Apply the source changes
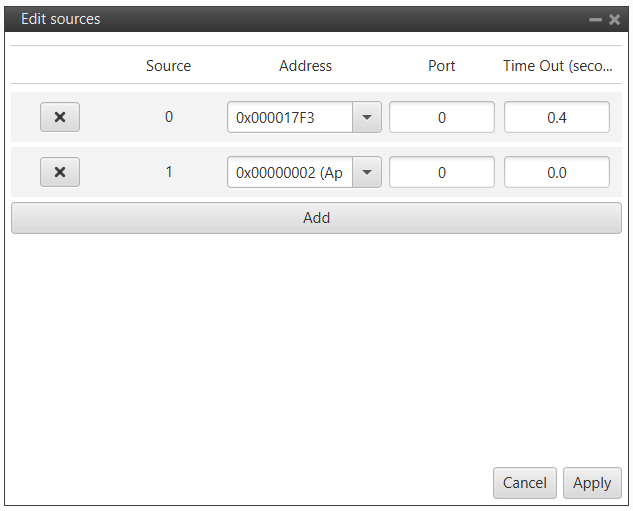Viewport: 633px width, 511px height. [x=592, y=483]
